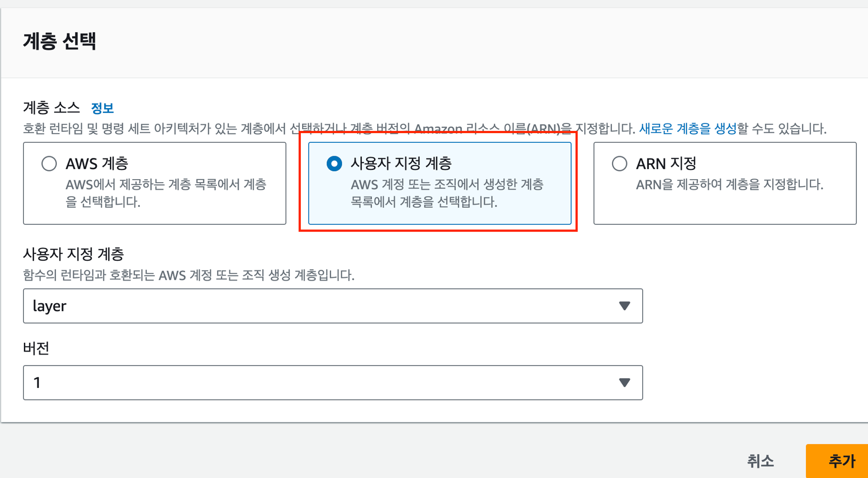The height and width of the screenshot is (478, 868).
Task: Click the ARN 지정 option card description
Action: [729, 185]
